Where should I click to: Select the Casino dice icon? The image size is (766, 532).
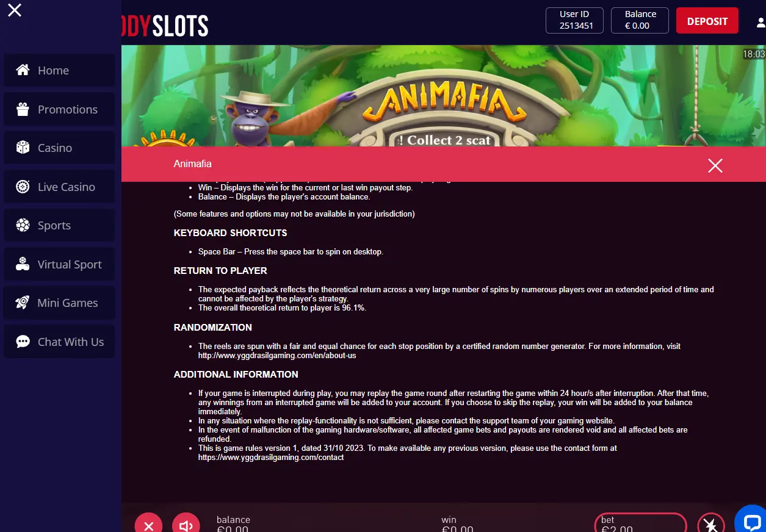pyautogui.click(x=23, y=148)
